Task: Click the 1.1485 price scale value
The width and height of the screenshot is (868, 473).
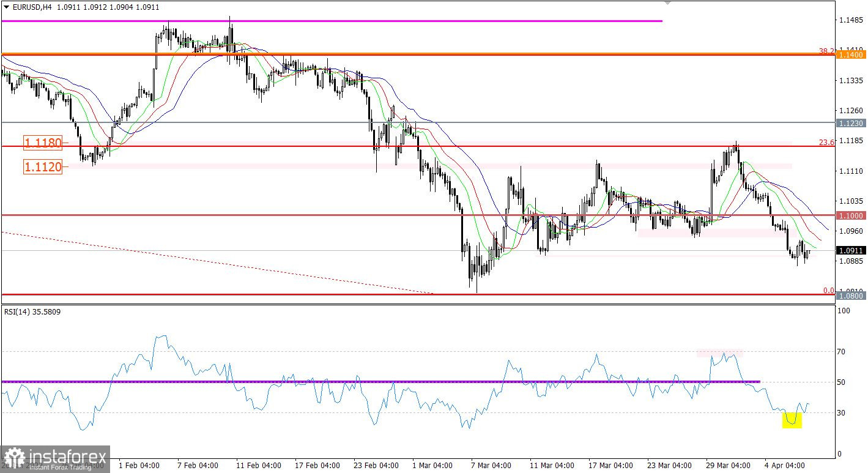Action: pyautogui.click(x=851, y=20)
